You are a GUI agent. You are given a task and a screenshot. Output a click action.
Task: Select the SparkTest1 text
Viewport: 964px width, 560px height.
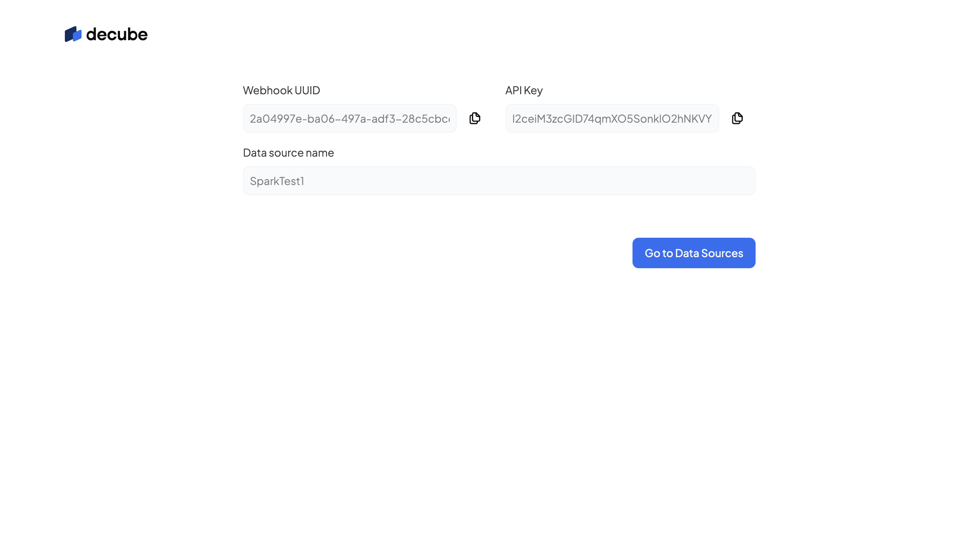pos(277,181)
